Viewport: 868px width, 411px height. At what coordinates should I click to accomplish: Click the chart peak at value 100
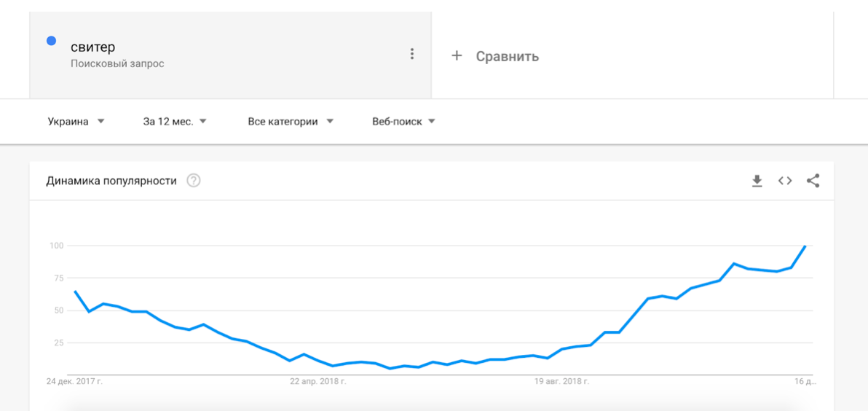805,246
